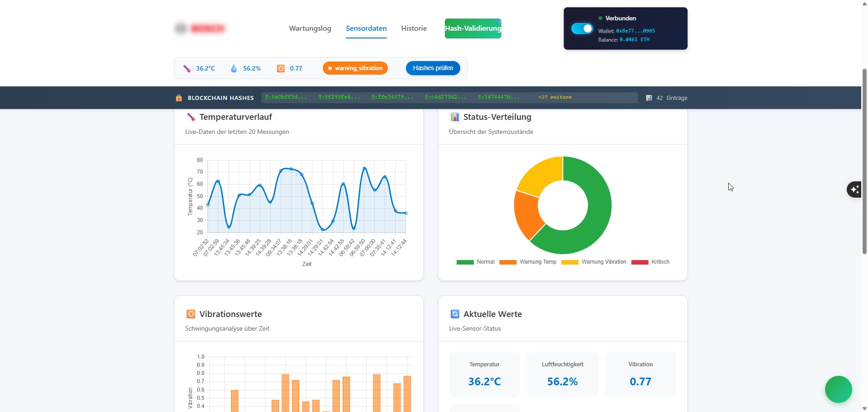Switch to the Wartungslog tab
The width and height of the screenshot is (868, 412).
(310, 28)
